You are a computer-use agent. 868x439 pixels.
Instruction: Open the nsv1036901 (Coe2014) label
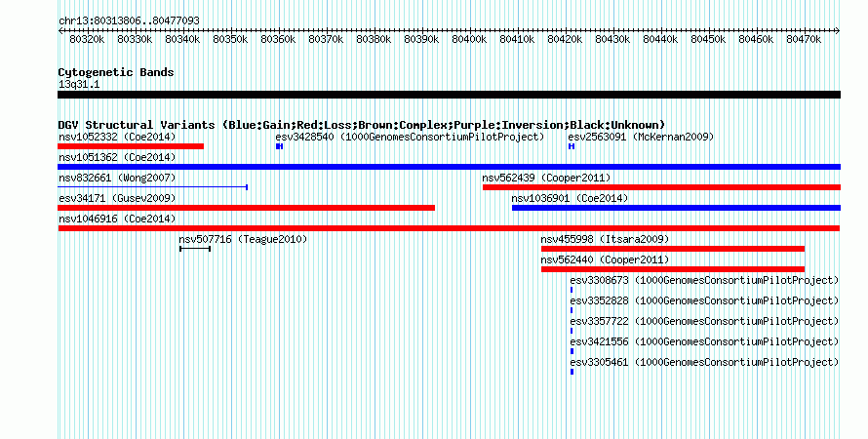(570, 198)
